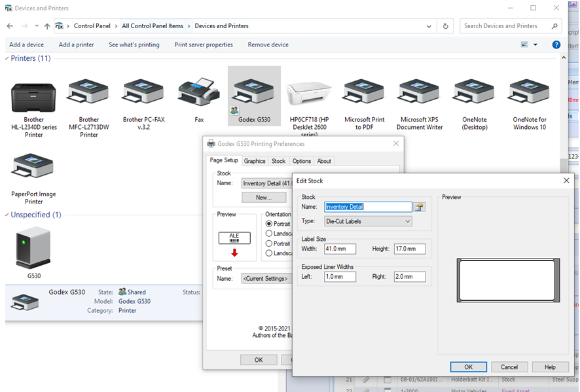Expand the address bar history dropdown

[429, 26]
